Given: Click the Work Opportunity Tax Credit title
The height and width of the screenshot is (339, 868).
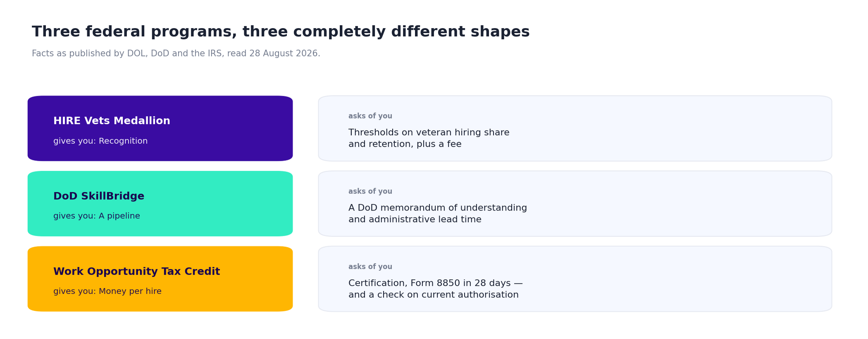Looking at the screenshot, I should pos(136,272).
